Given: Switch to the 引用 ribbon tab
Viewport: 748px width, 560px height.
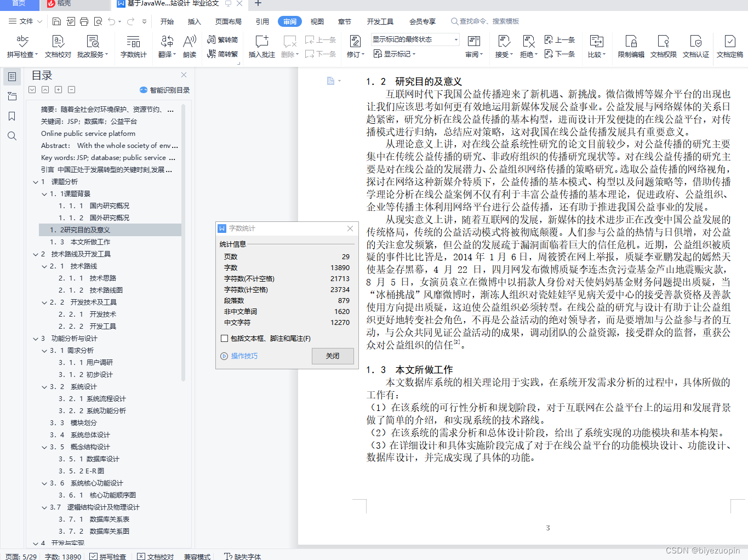Looking at the screenshot, I should (262, 21).
